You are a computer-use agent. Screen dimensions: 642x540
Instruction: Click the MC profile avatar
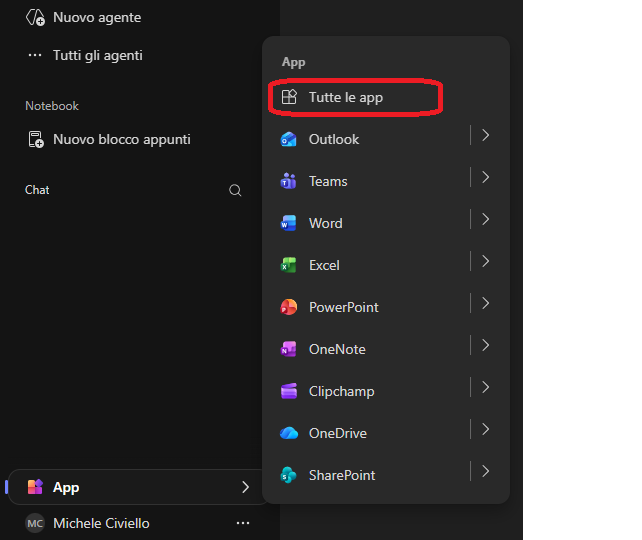click(x=35, y=523)
